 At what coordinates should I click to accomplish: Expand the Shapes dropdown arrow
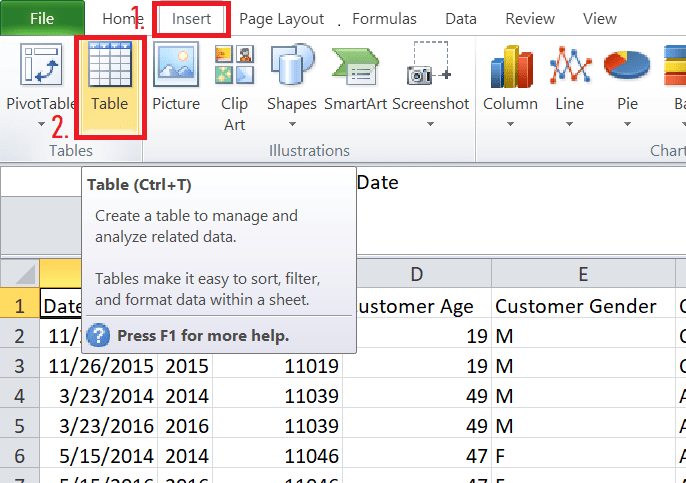tap(291, 125)
